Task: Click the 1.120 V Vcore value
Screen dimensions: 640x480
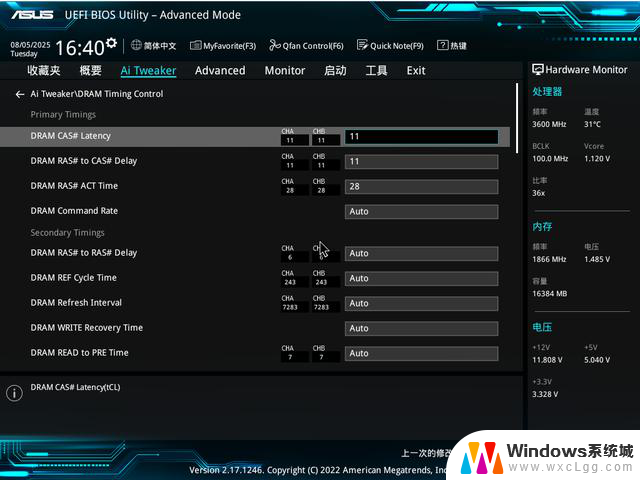Action: [597, 159]
